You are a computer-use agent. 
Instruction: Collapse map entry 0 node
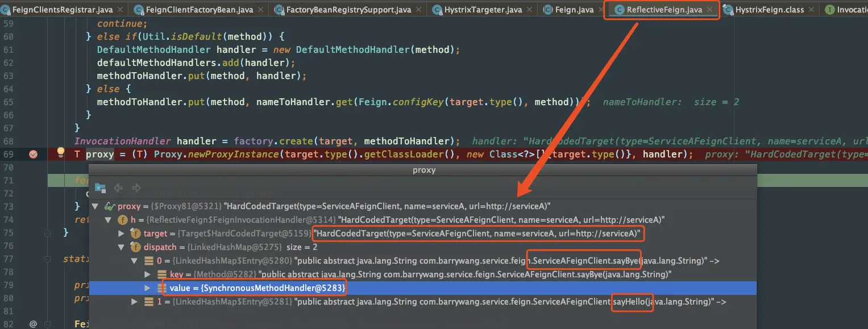click(134, 261)
